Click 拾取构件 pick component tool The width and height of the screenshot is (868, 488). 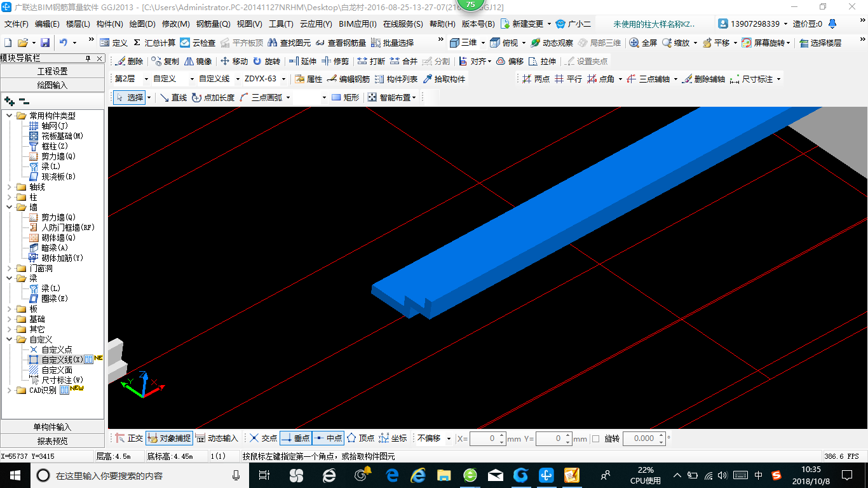[444, 79]
